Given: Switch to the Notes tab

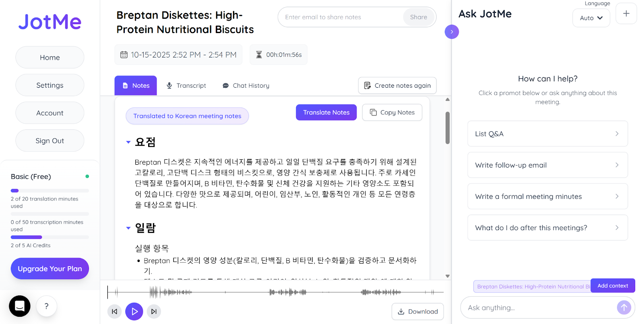Looking at the screenshot, I should pos(136,86).
